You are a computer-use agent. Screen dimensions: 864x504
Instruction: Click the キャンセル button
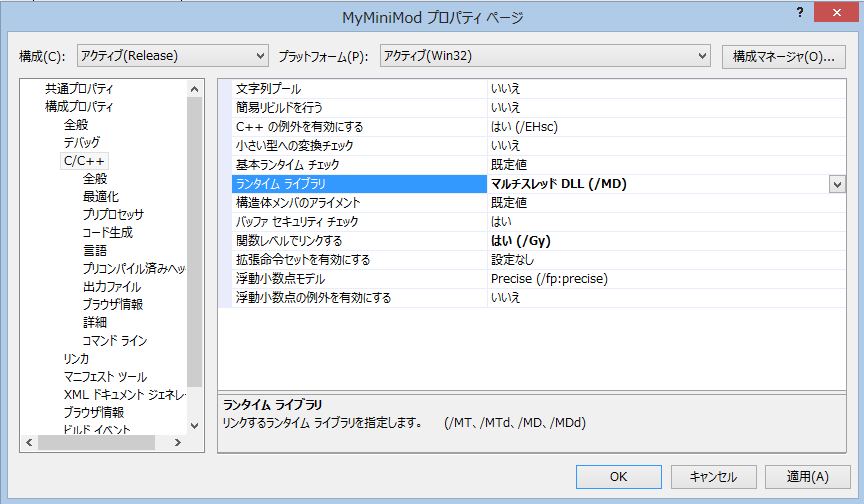tap(713, 477)
